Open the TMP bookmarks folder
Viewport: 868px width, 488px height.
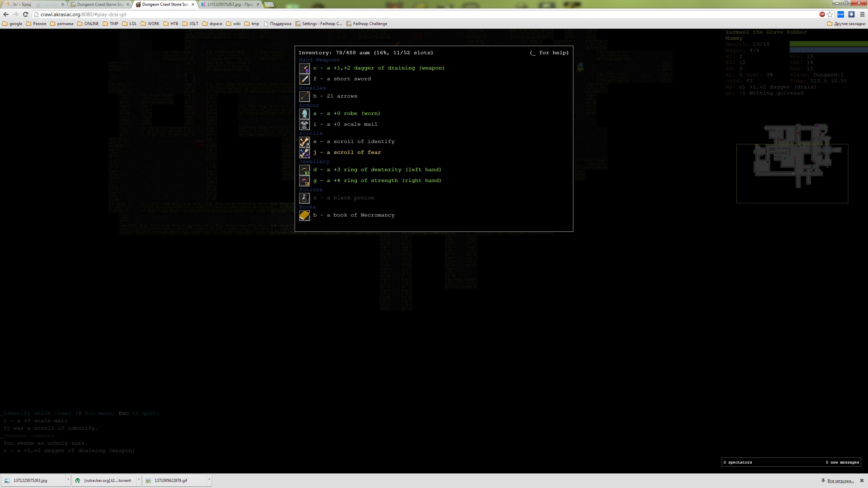point(111,24)
